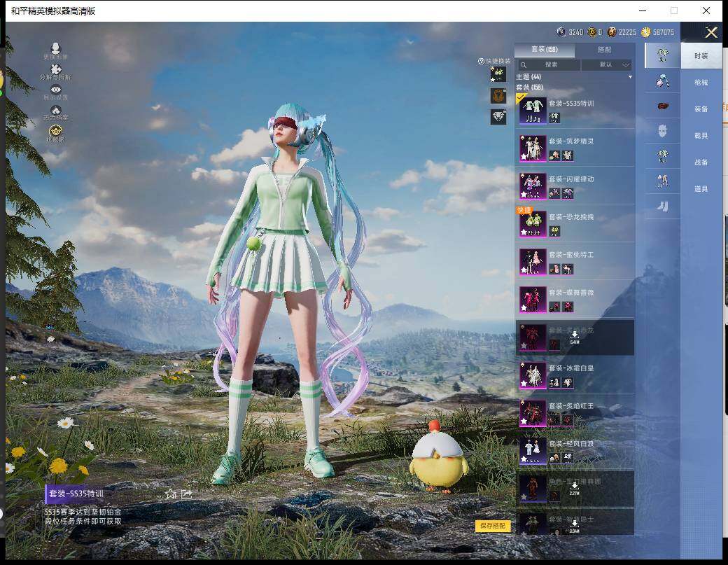728x565 pixels.
Task: Select the mask face subcategory icon
Action: (661, 130)
